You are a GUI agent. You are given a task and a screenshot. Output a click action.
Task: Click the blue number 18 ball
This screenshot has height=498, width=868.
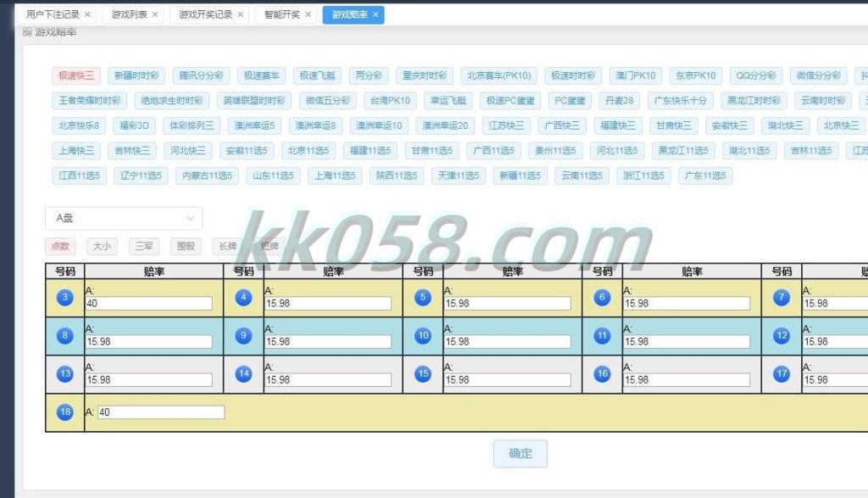(64, 412)
